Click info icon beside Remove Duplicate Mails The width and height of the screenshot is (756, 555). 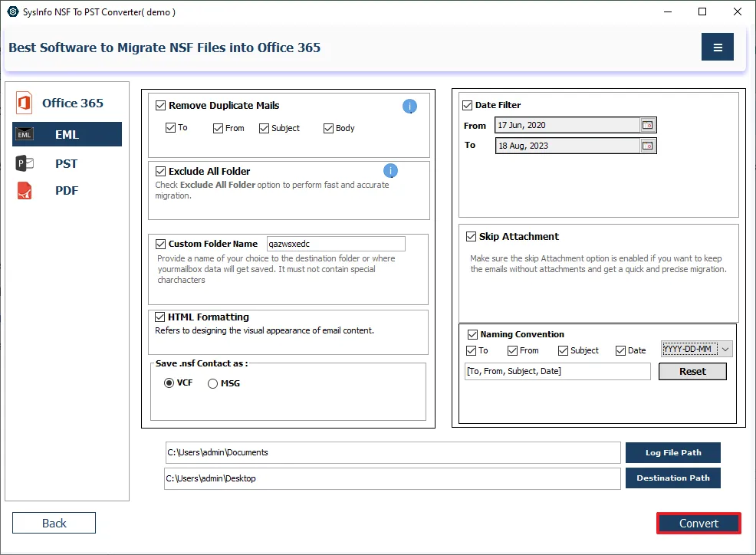point(409,107)
